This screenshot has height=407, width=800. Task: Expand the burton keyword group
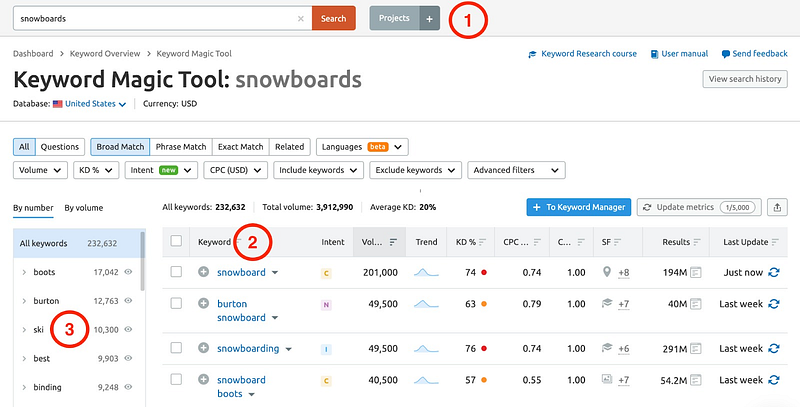24,300
